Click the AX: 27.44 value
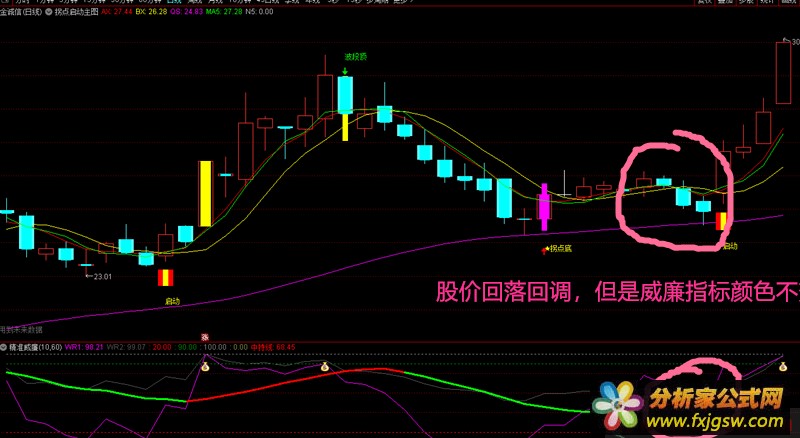Viewport: 800px width, 438px height. (117, 12)
